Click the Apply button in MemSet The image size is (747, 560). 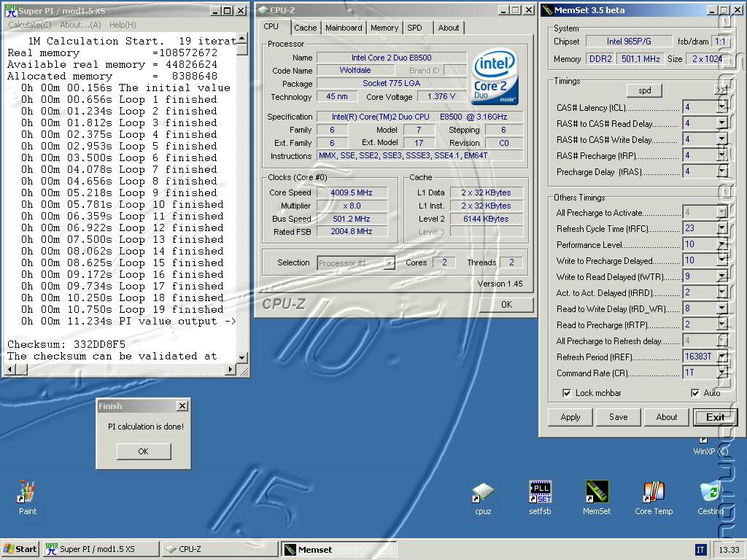pos(570,417)
